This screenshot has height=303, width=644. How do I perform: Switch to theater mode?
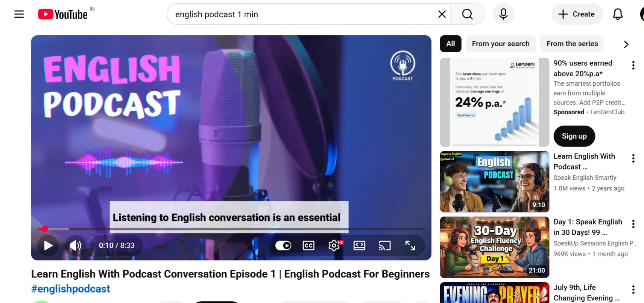coord(359,245)
